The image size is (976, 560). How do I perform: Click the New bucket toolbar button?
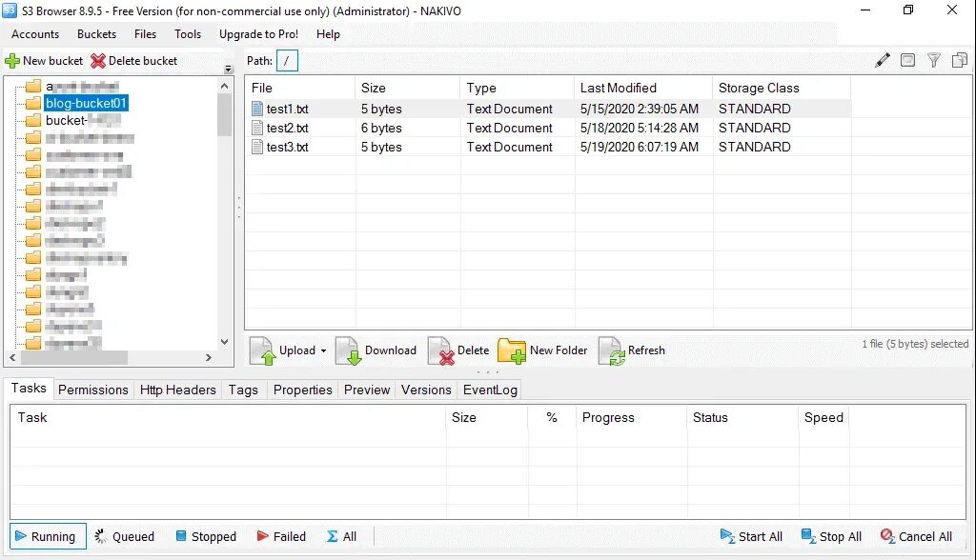[44, 61]
